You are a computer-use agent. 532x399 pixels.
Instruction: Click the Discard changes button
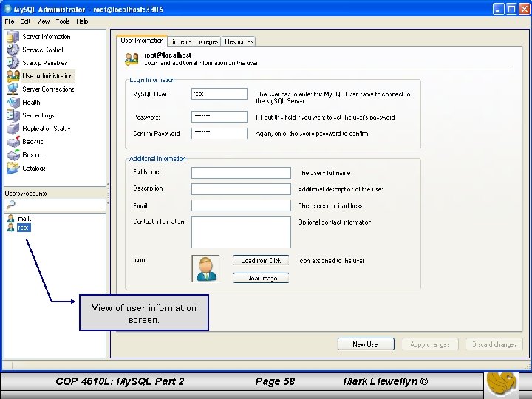point(494,344)
